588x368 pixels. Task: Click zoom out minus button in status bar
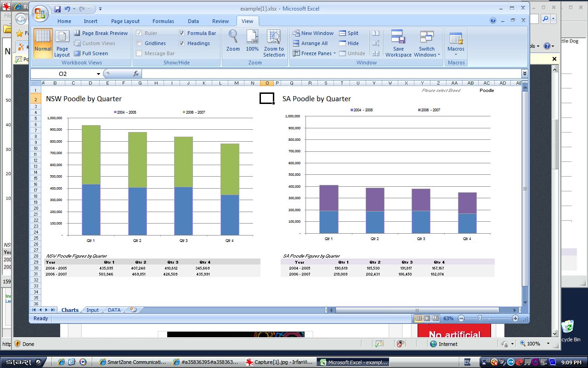pyautogui.click(x=461, y=318)
